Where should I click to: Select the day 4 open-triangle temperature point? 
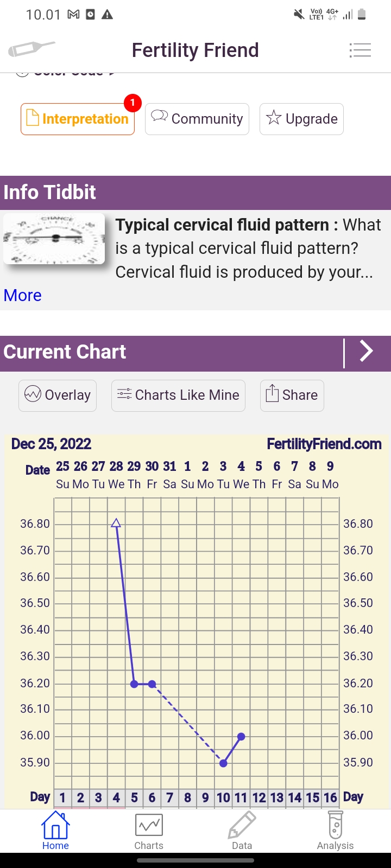tap(116, 523)
